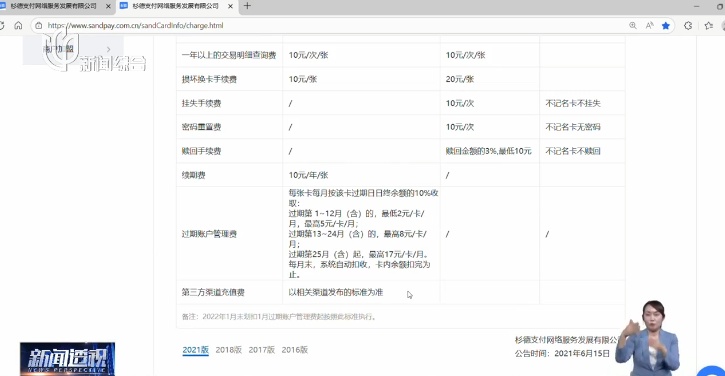Open the favorites list icon

709,25
